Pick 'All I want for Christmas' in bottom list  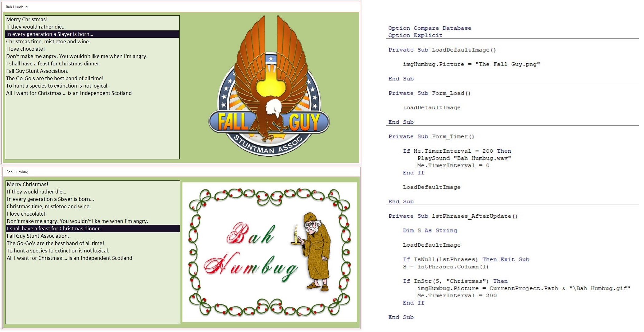pyautogui.click(x=69, y=258)
